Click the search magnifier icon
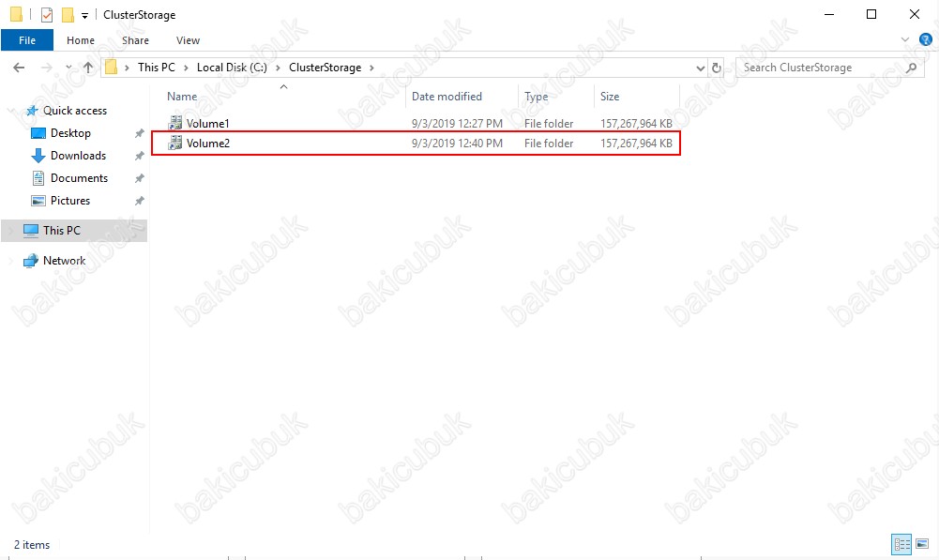This screenshot has height=560, width=939. tap(912, 68)
